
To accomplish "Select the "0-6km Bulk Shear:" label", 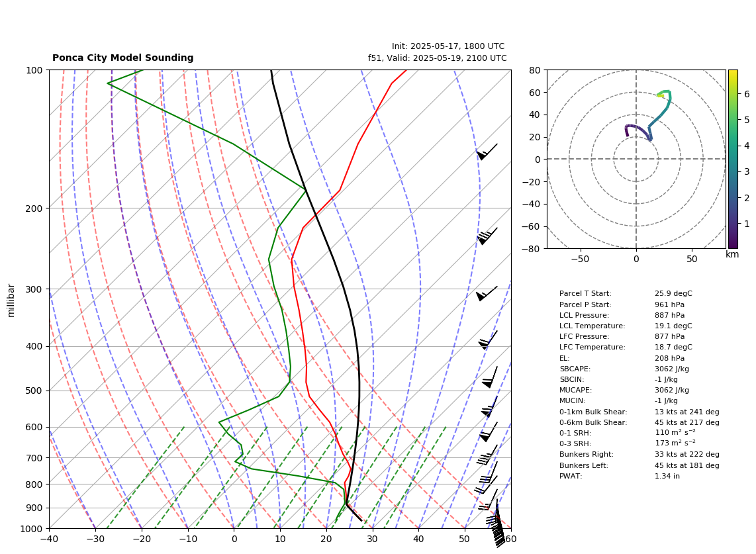I will click(x=593, y=422).
